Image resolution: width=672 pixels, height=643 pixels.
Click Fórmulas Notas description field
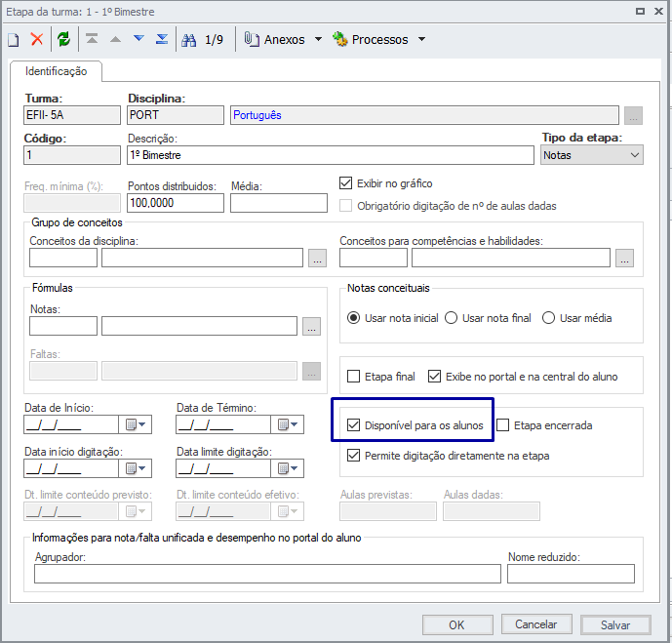pyautogui.click(x=199, y=326)
